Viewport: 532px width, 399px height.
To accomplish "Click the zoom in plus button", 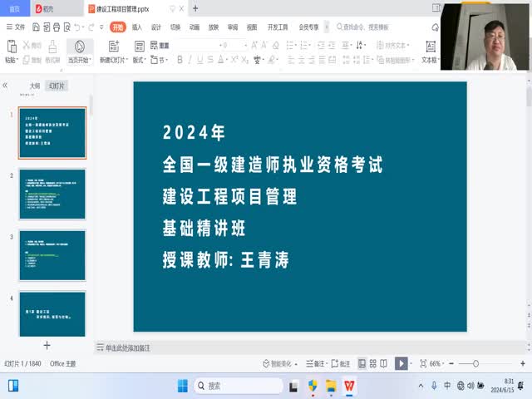I will (523, 364).
